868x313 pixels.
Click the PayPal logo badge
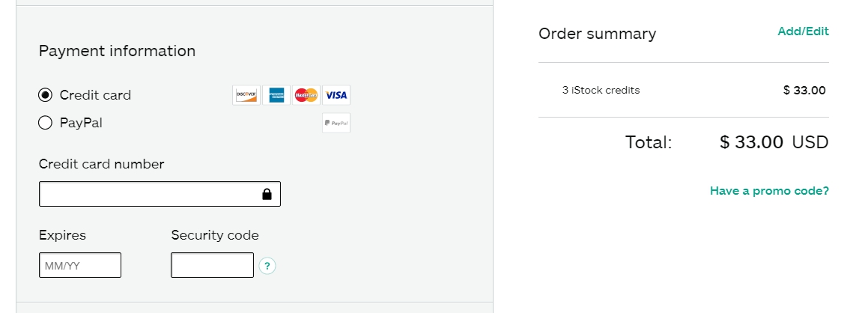point(336,123)
